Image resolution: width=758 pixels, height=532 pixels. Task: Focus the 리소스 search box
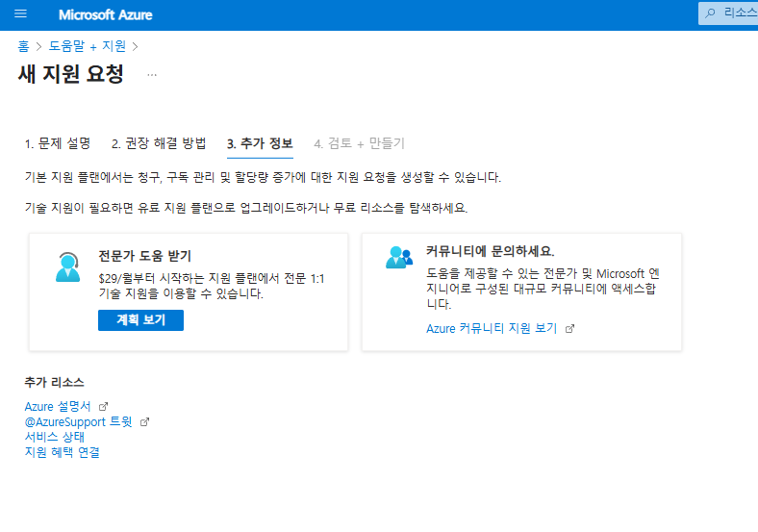(728, 13)
